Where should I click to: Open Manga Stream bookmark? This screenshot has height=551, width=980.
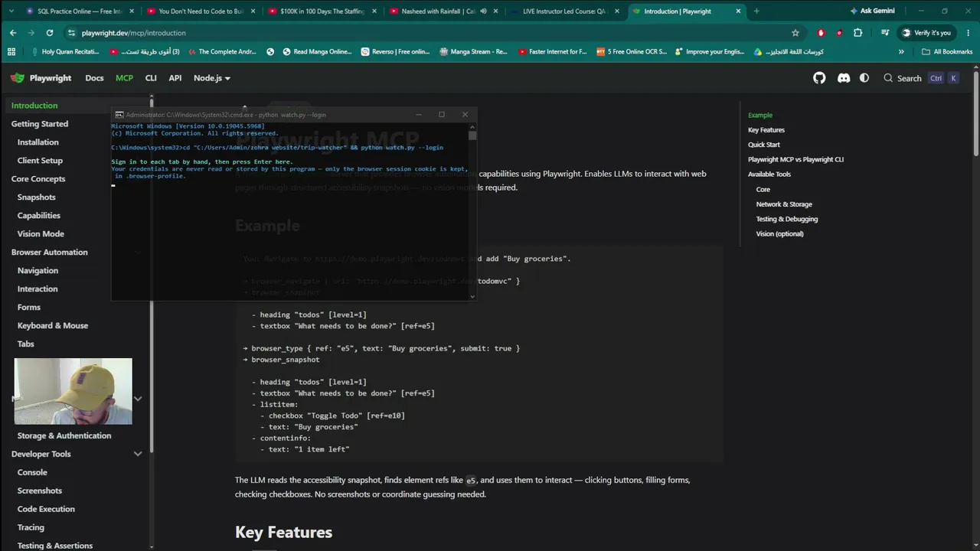coord(473,52)
